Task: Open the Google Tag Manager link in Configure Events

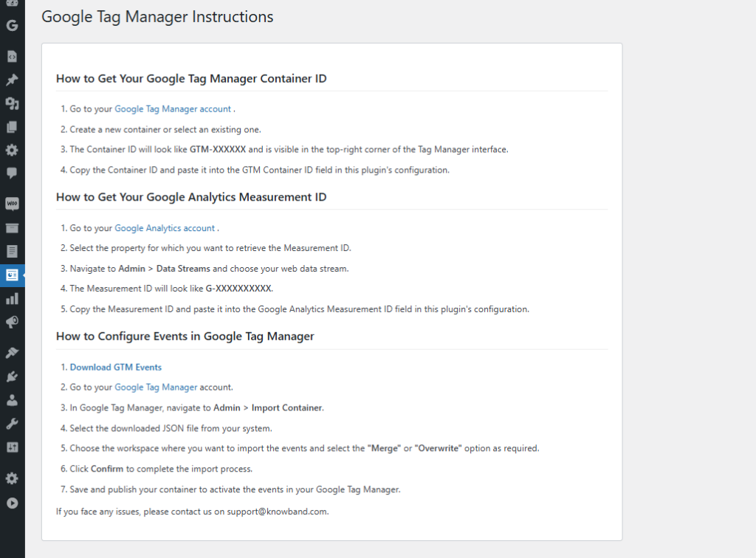Action: [x=156, y=387]
